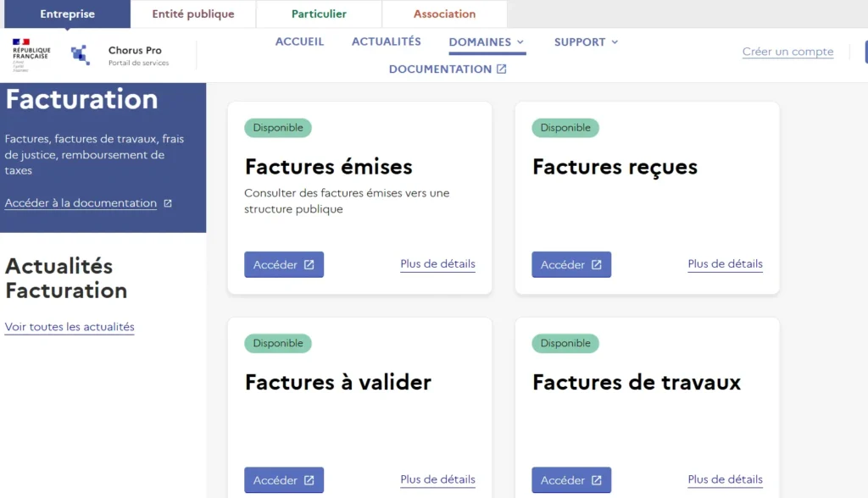Switch to the Entité publique tab
This screenshot has height=498, width=868.
point(192,14)
